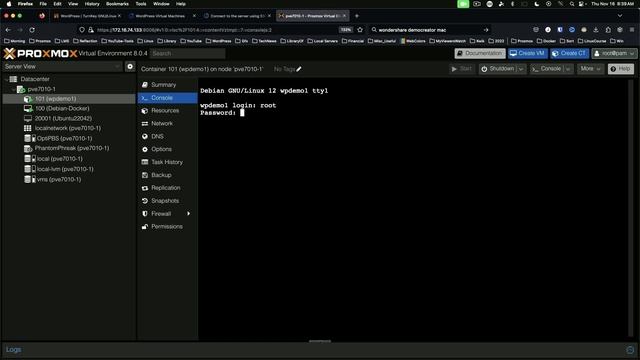Go back with the browser back arrow
Image resolution: width=640 pixels, height=360 pixels.
[x=9, y=30]
